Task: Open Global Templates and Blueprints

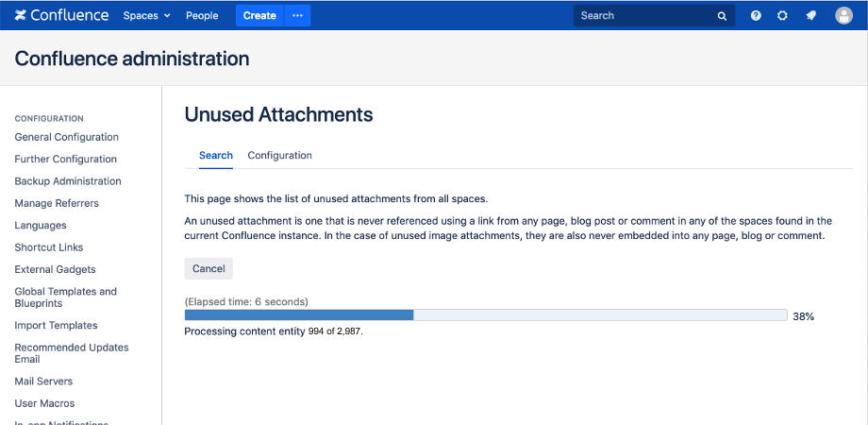Action: click(x=65, y=297)
